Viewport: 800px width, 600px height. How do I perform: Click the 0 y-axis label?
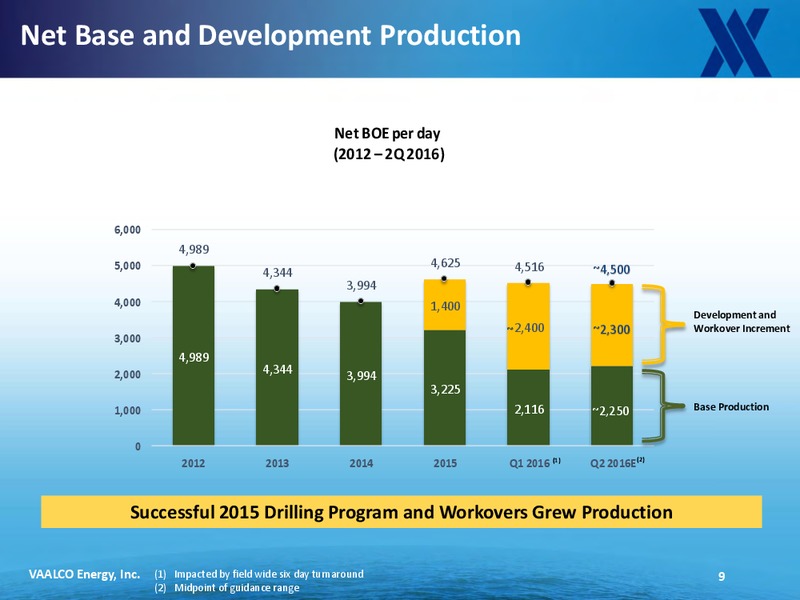[138, 446]
